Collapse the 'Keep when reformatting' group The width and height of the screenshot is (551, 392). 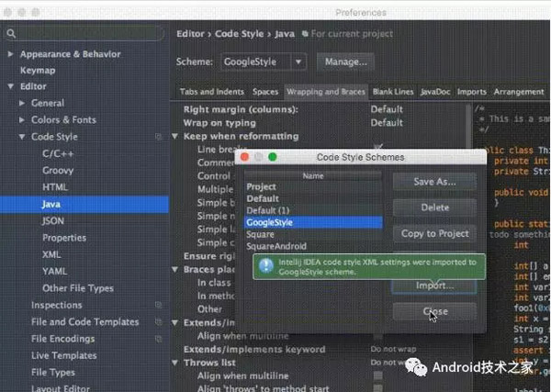click(x=175, y=136)
